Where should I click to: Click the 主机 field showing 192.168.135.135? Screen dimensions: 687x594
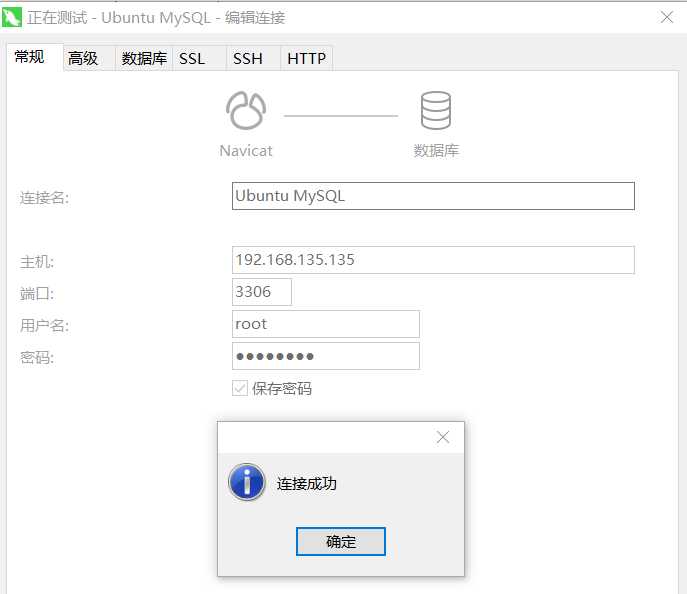pyautogui.click(x=433, y=260)
